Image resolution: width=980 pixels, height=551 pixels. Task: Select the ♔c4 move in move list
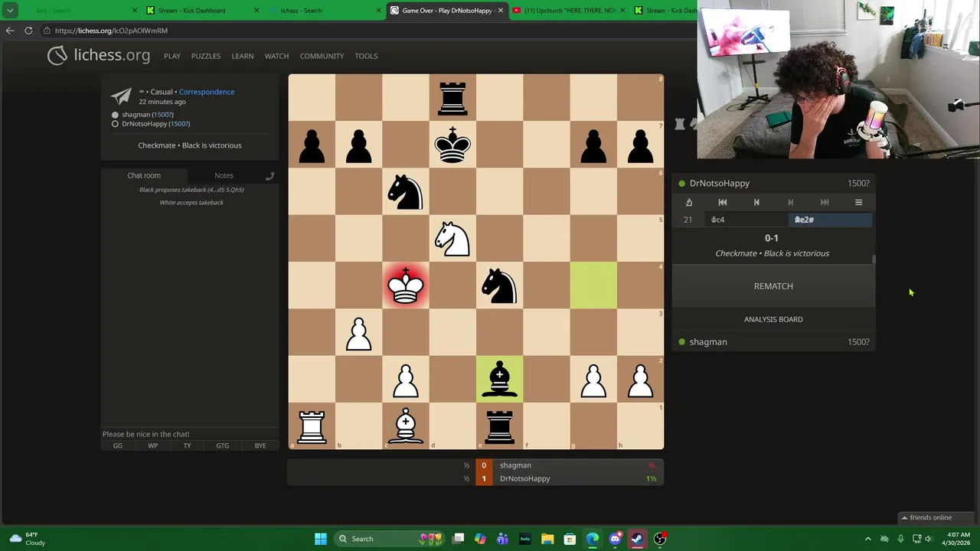pos(746,220)
